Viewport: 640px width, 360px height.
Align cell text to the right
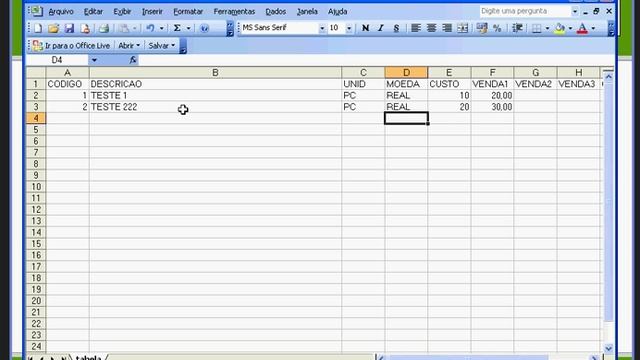[x=447, y=28]
